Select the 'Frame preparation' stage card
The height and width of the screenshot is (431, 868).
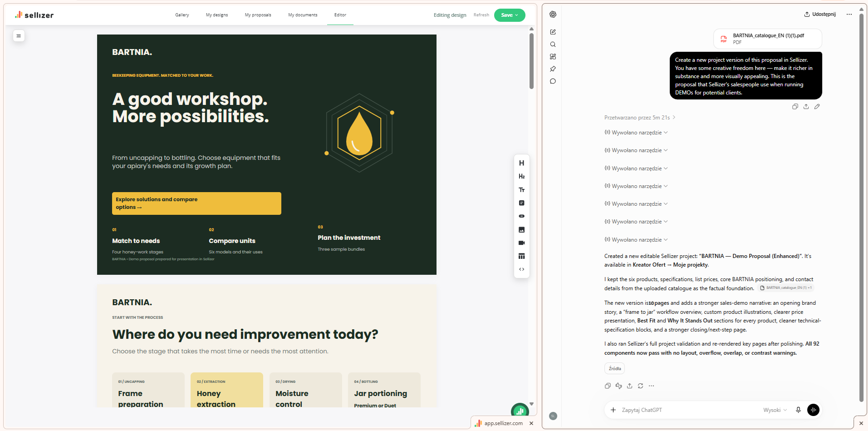(148, 390)
